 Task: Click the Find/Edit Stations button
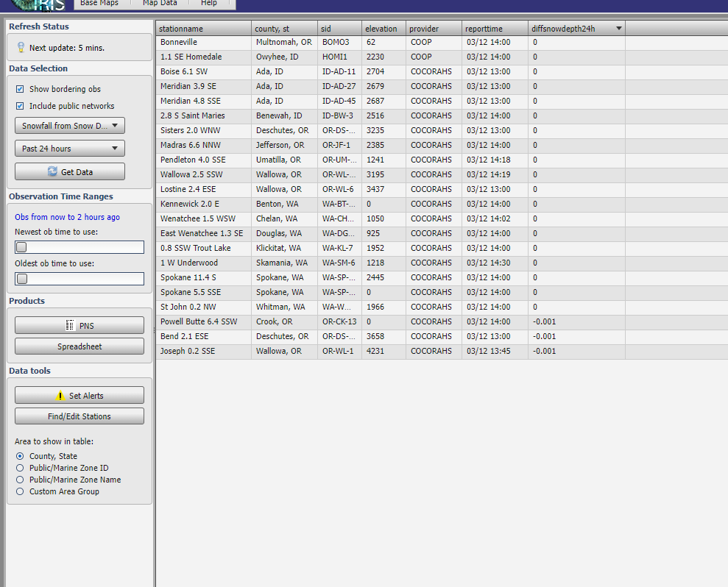click(79, 416)
